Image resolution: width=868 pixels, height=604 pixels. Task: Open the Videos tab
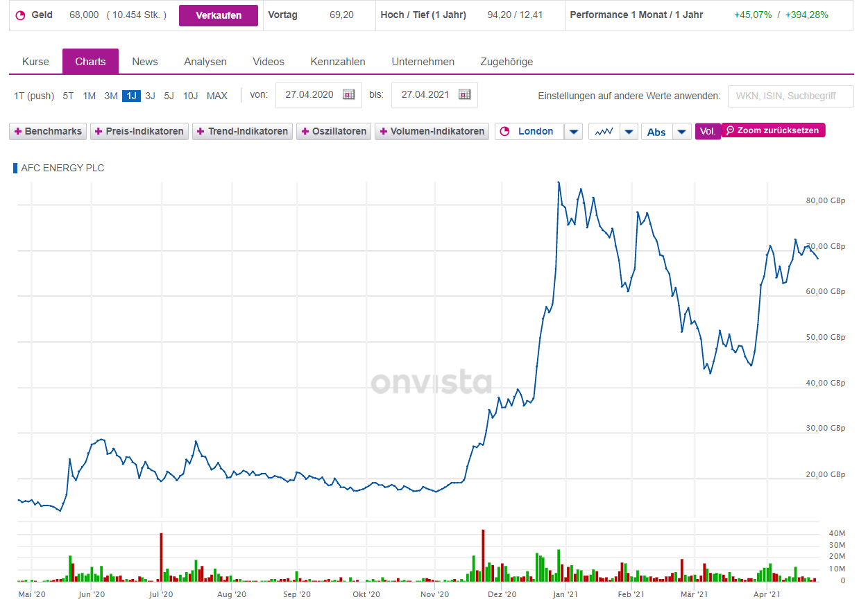(x=269, y=62)
